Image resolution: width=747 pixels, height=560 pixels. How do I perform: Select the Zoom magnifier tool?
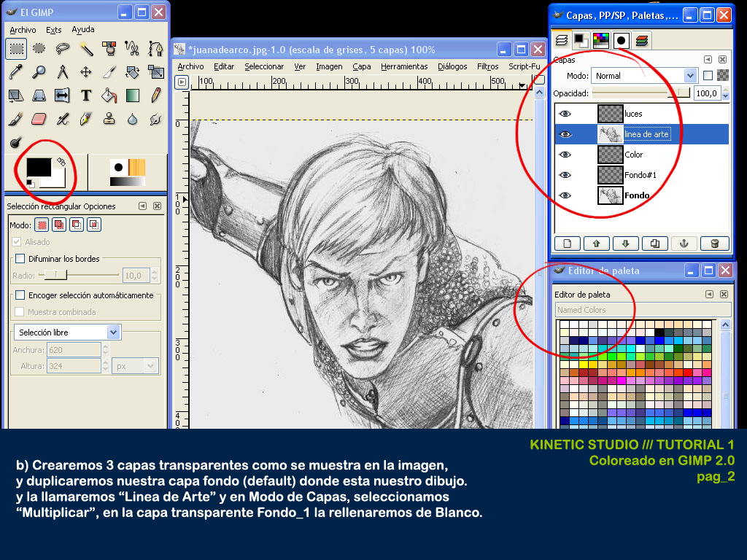tap(39, 72)
